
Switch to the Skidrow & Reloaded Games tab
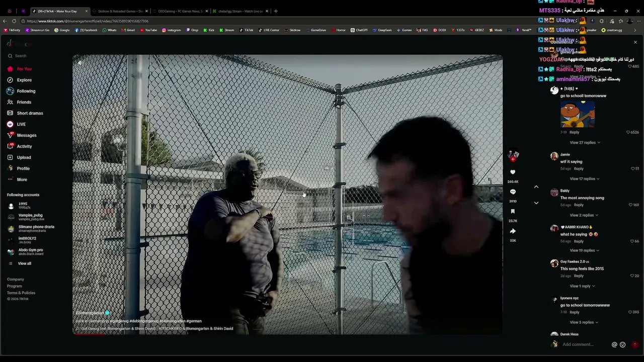click(x=120, y=11)
